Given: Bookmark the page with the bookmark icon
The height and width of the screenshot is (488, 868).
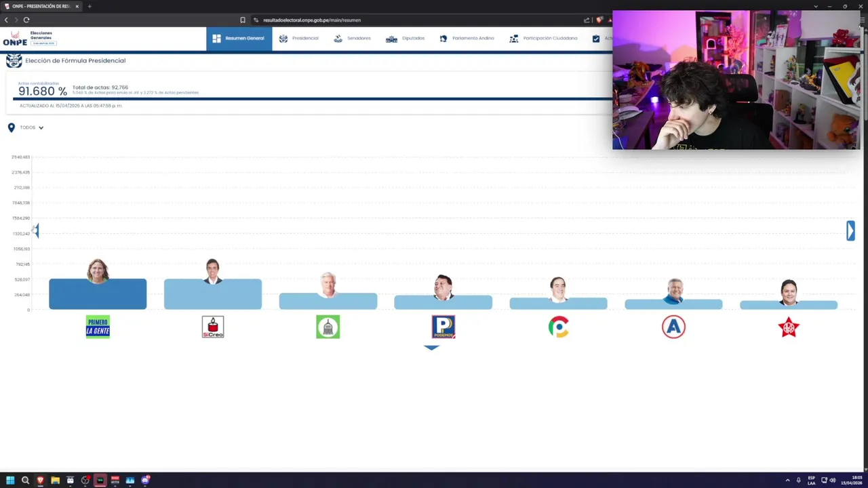Looking at the screenshot, I should click(x=243, y=20).
